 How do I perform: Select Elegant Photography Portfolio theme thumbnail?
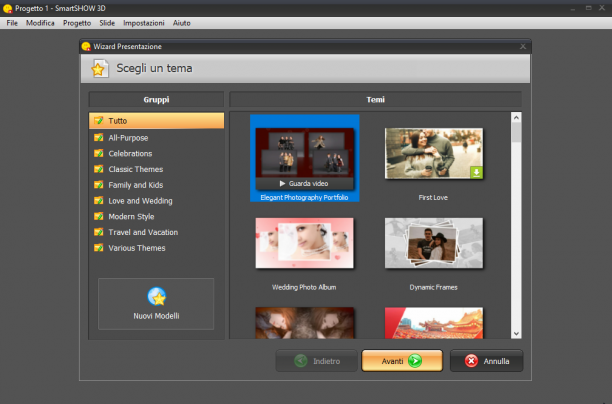click(x=304, y=153)
